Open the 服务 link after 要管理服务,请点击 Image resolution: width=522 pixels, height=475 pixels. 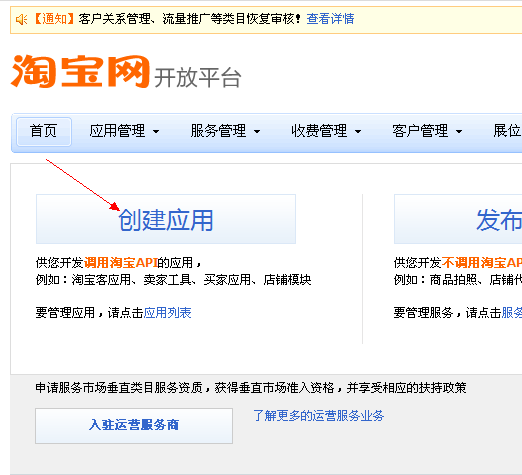pos(512,313)
